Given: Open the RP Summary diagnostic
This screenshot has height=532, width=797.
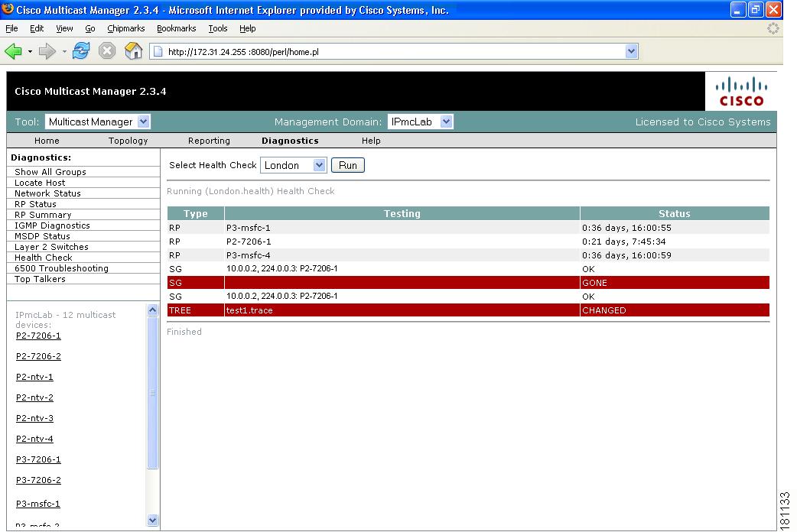Looking at the screenshot, I should [x=43, y=215].
